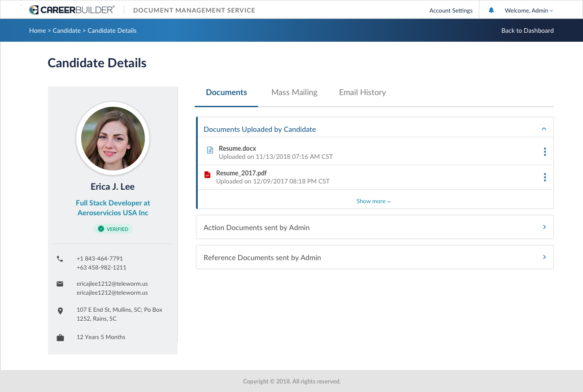Click the location pin icon
The width and height of the screenshot is (583, 392).
60,311
